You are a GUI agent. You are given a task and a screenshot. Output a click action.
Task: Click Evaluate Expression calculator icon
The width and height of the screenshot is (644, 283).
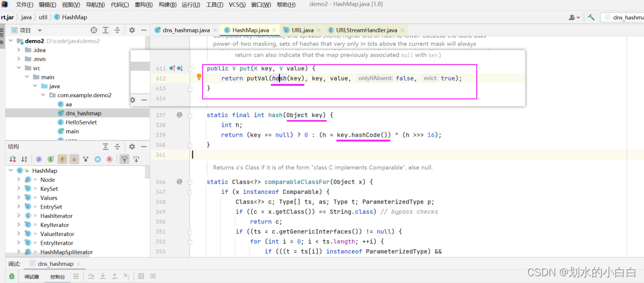(141, 277)
